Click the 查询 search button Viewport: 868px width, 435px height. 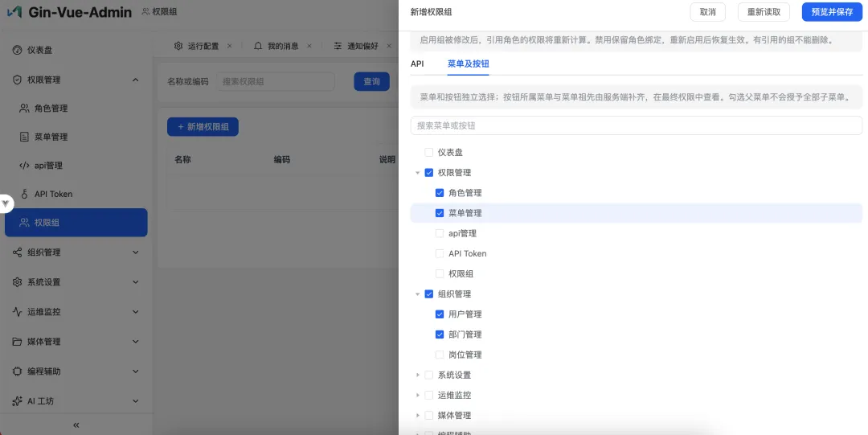point(371,81)
